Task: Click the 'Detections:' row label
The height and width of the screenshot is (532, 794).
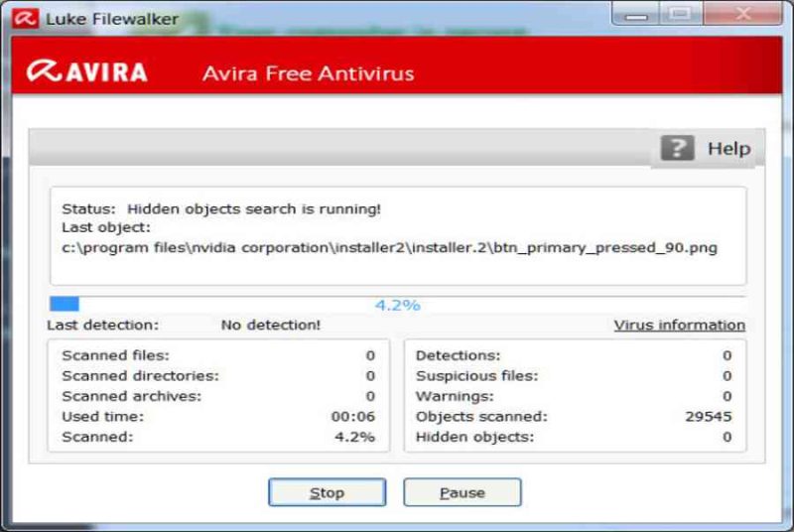Action: (458, 355)
